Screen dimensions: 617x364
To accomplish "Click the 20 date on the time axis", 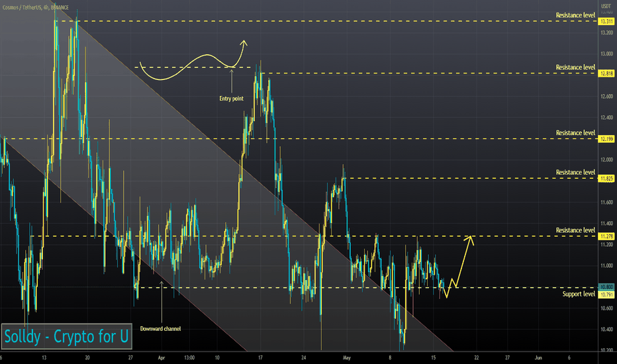I will pos(87,357).
